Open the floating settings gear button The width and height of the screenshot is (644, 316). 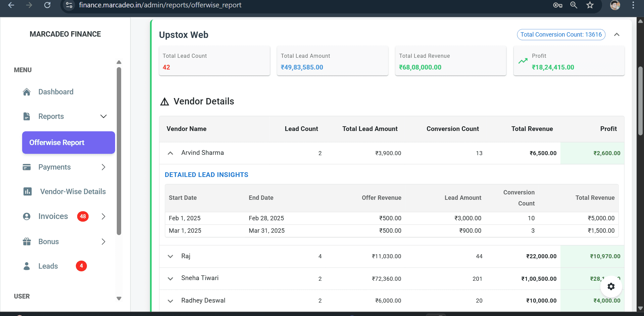611,286
